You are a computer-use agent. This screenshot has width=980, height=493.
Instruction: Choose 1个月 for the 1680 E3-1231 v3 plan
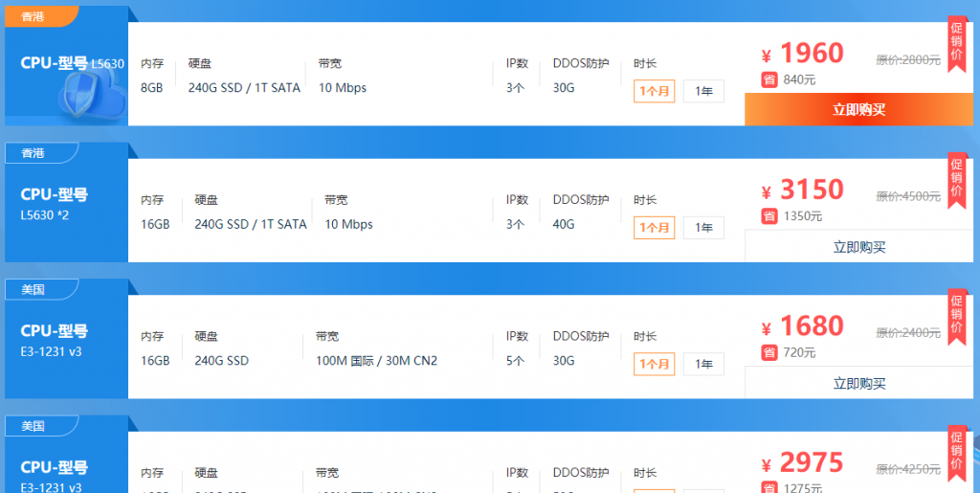click(655, 364)
